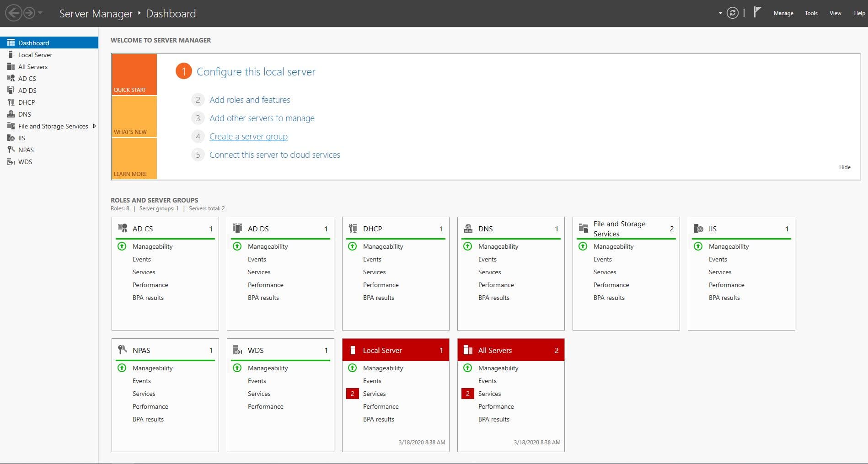Open Performance in the WDS tile
The width and height of the screenshot is (868, 464).
pyautogui.click(x=266, y=406)
